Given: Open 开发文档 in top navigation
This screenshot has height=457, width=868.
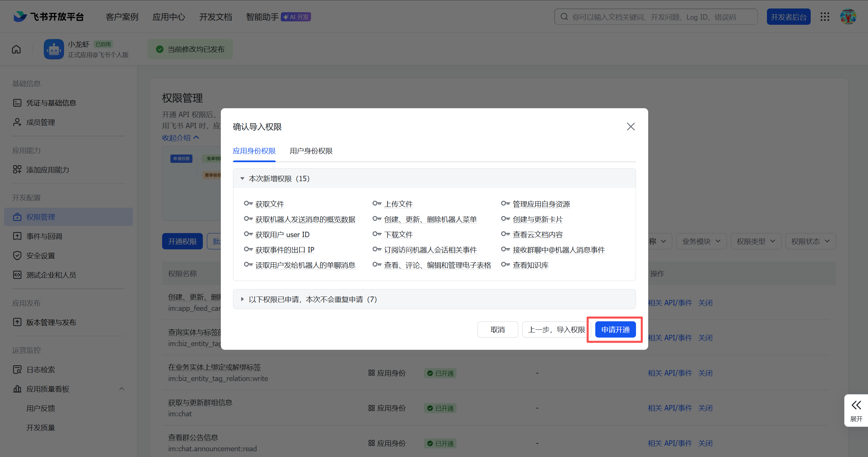Looking at the screenshot, I should [x=215, y=17].
